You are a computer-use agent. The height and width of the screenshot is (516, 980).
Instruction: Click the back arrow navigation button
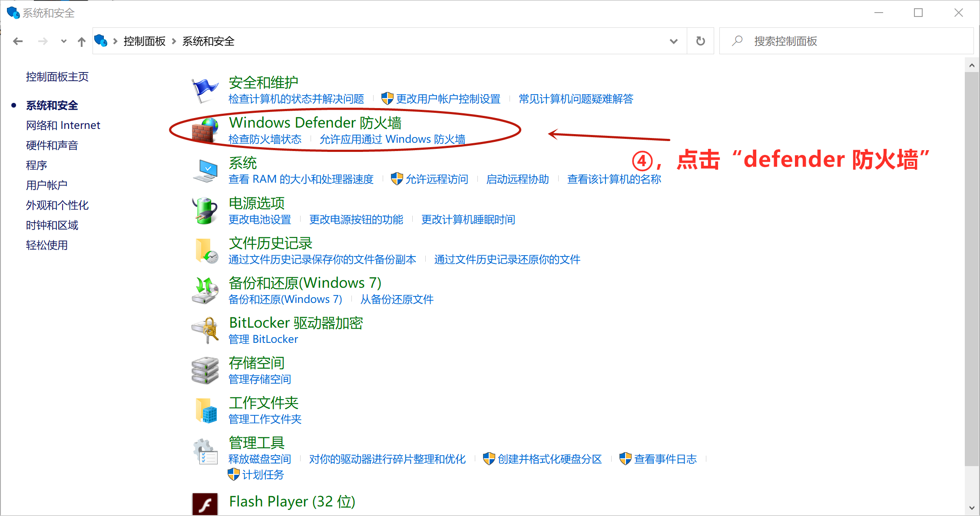(18, 41)
